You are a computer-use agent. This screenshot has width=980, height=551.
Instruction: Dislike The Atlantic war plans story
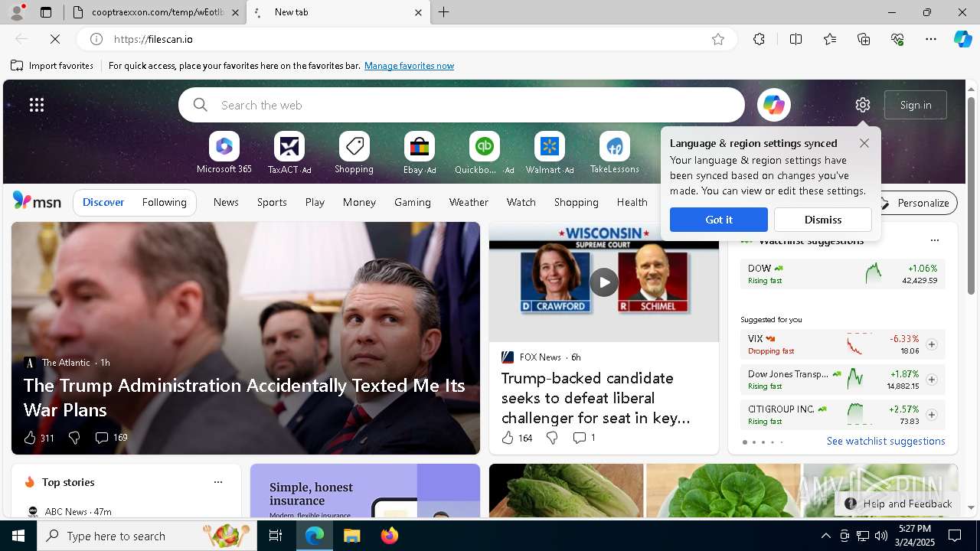74,438
